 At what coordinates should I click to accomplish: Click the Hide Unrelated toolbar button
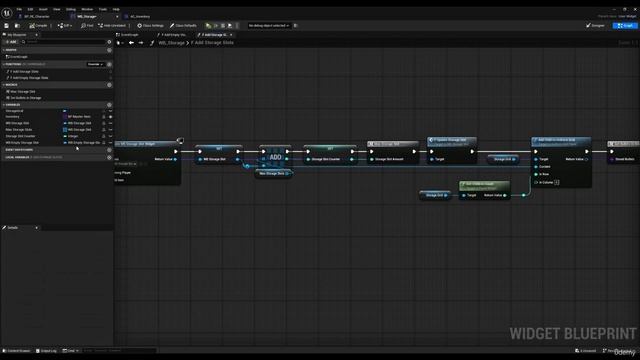112,26
